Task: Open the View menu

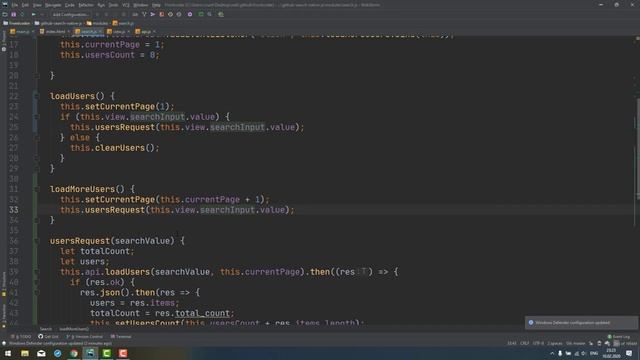Action: [x=37, y=5]
